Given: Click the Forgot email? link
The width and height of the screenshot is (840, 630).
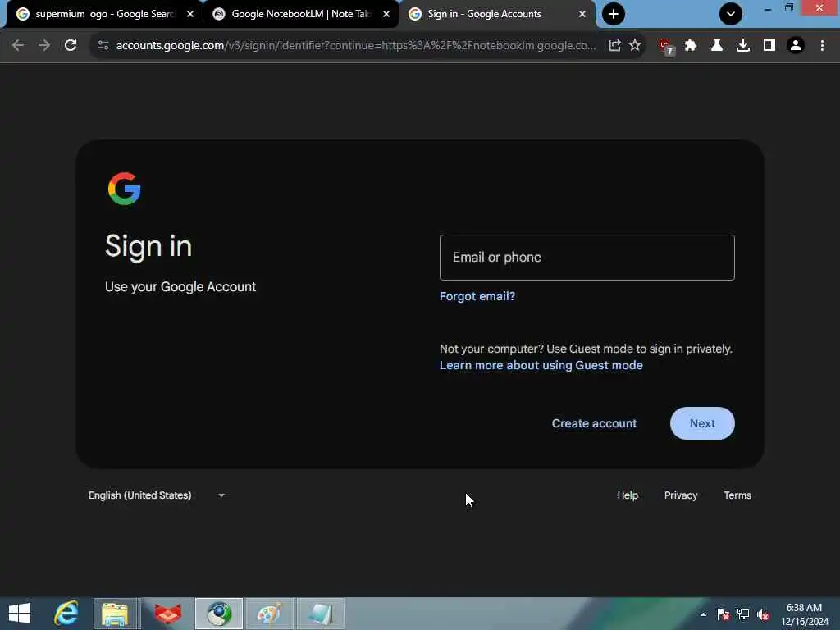Looking at the screenshot, I should coord(477,296).
